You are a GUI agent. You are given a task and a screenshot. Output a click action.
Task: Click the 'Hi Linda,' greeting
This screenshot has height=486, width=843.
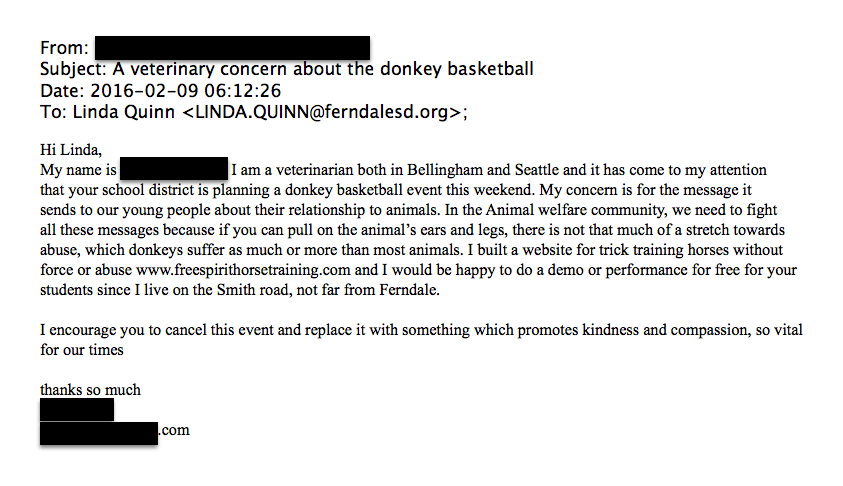[71, 150]
